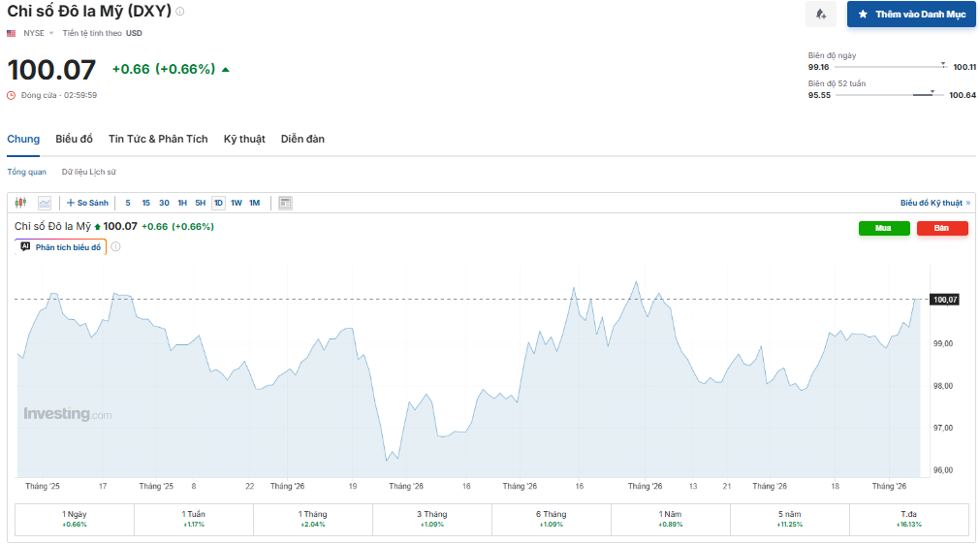The height and width of the screenshot is (545, 980).
Task: Select the 1 Tháng performance cell
Action: [x=312, y=520]
